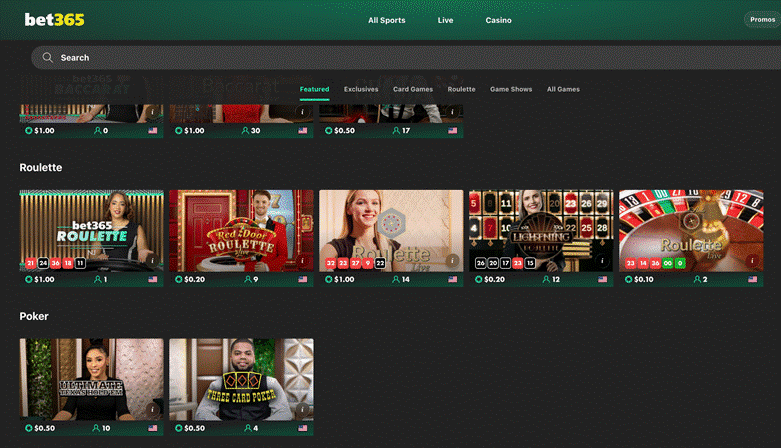This screenshot has height=448, width=781.
Task: Click the Promos button
Action: [763, 19]
